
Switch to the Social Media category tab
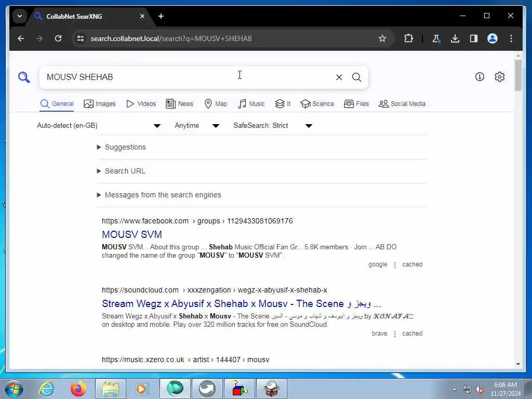pos(402,104)
